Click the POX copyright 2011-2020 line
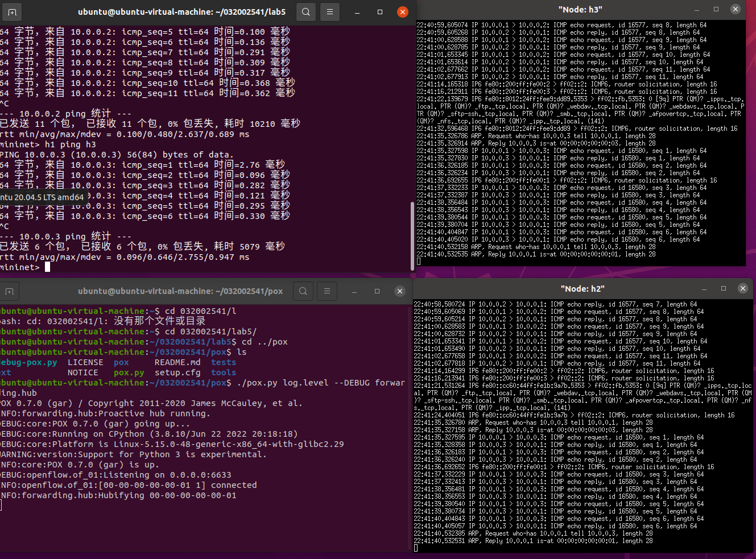The height and width of the screenshot is (559, 756). 152,403
